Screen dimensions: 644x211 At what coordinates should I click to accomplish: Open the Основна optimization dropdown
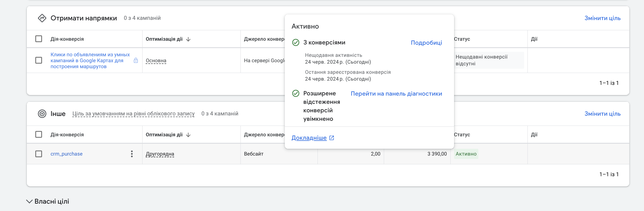click(x=156, y=61)
